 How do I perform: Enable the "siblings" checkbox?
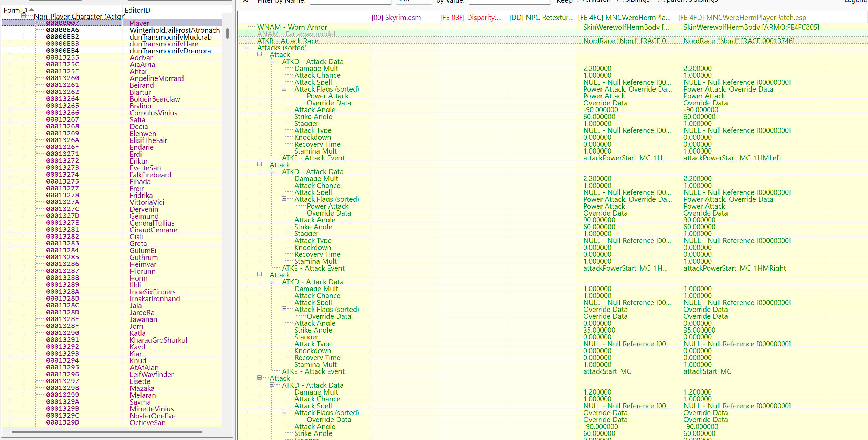coord(621,1)
